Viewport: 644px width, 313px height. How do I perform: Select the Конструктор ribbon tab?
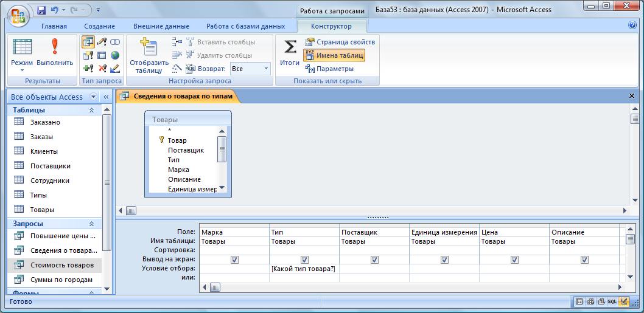[331, 26]
